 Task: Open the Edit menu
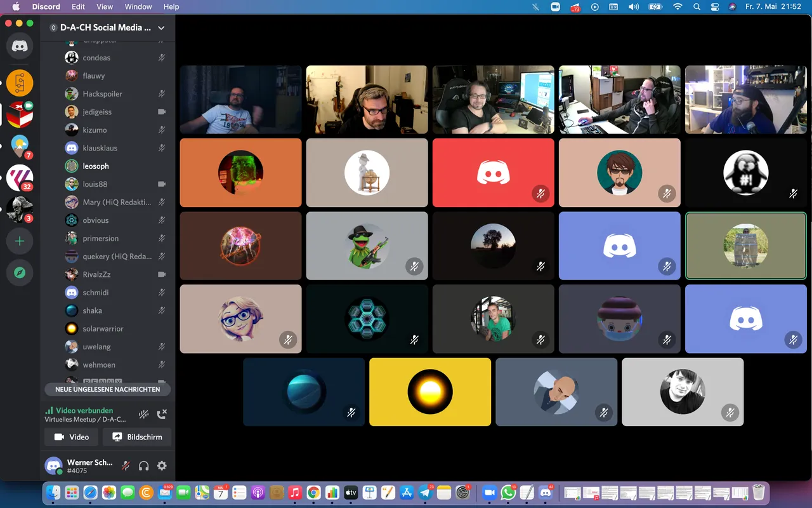[x=78, y=6]
